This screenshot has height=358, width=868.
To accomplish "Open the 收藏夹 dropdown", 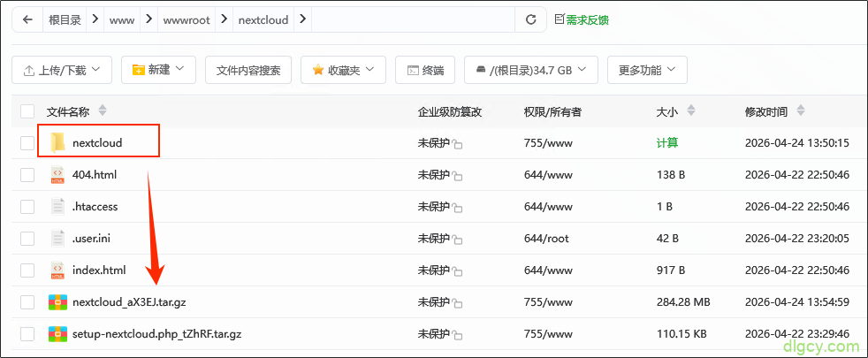I will pos(343,70).
